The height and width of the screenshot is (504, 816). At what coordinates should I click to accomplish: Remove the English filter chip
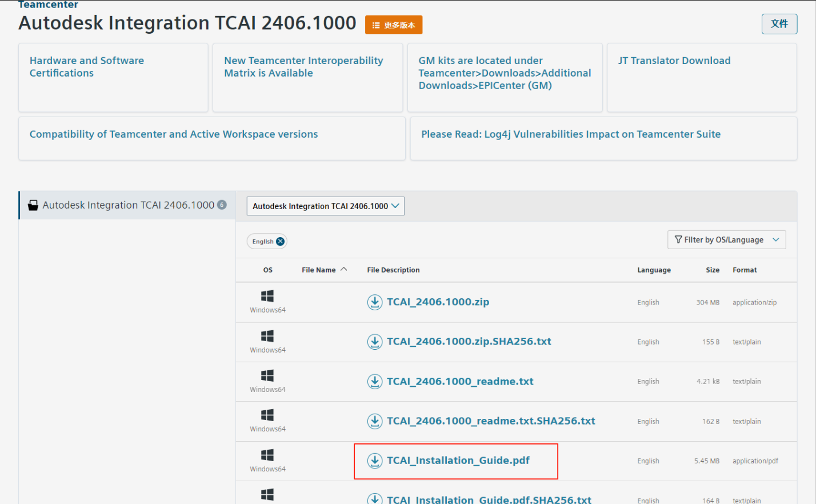[x=280, y=241]
